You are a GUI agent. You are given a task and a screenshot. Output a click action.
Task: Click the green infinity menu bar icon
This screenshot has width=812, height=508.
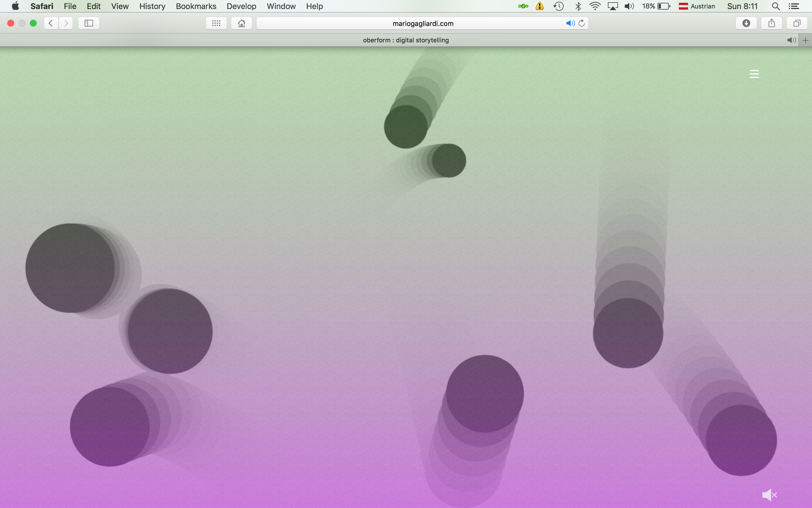point(523,6)
